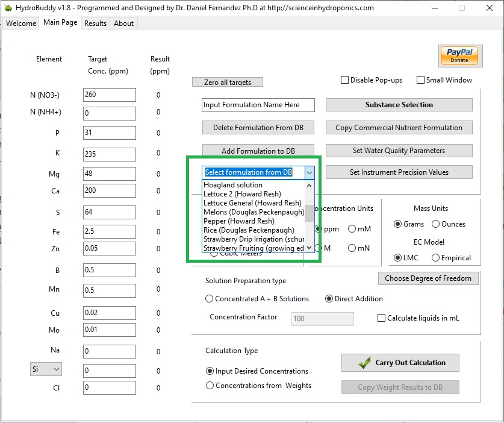Select Concentrated A + B Solutions option
The height and width of the screenshot is (423, 504).
(210, 299)
